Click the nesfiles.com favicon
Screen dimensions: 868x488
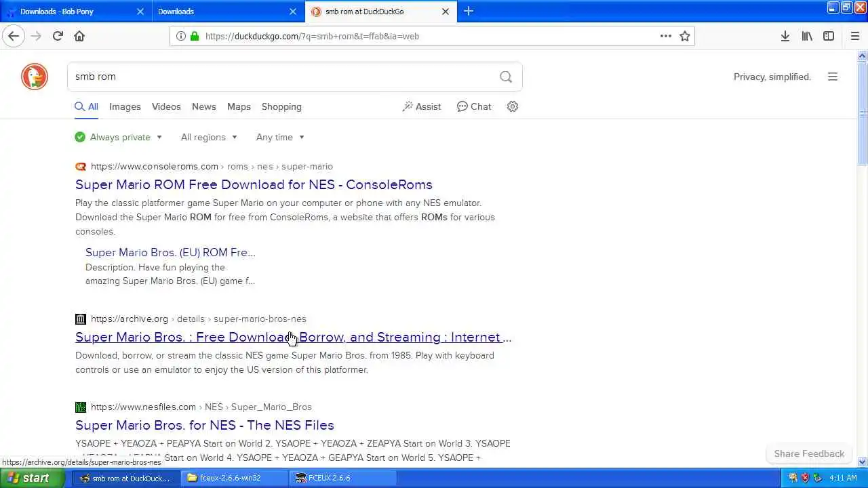tap(81, 407)
